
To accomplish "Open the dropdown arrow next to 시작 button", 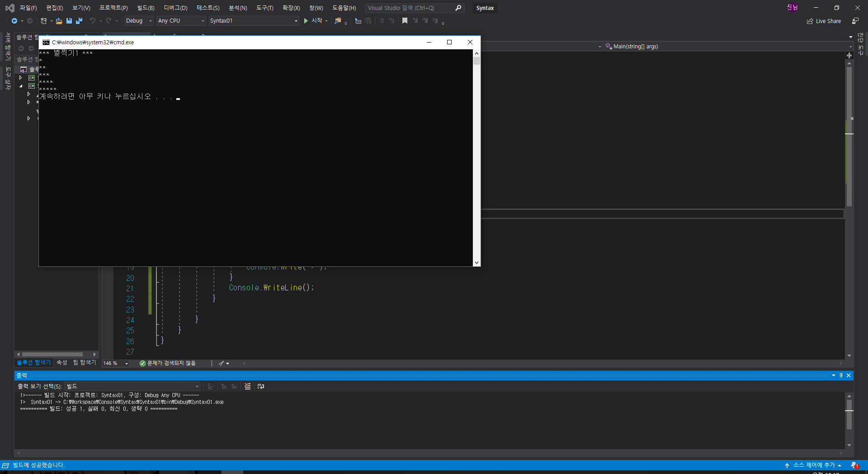I will coord(326,21).
